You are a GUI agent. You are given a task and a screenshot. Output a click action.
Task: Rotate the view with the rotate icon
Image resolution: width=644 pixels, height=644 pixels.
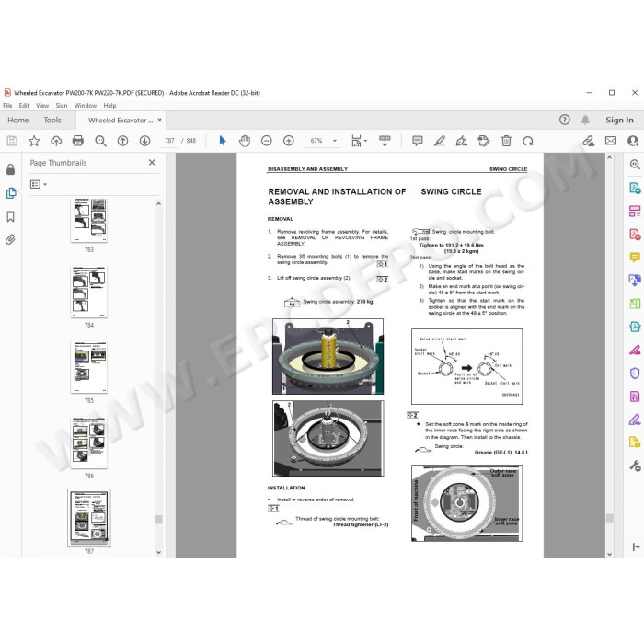point(528,141)
